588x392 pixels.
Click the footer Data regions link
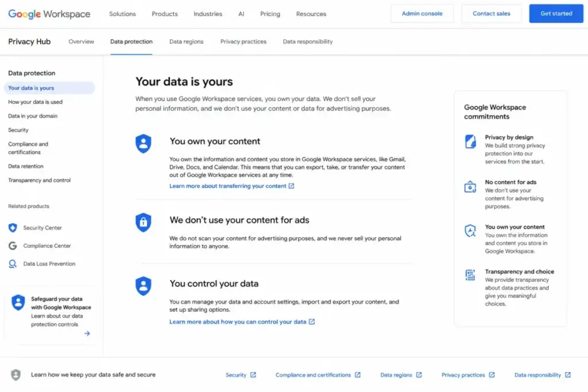(396, 375)
